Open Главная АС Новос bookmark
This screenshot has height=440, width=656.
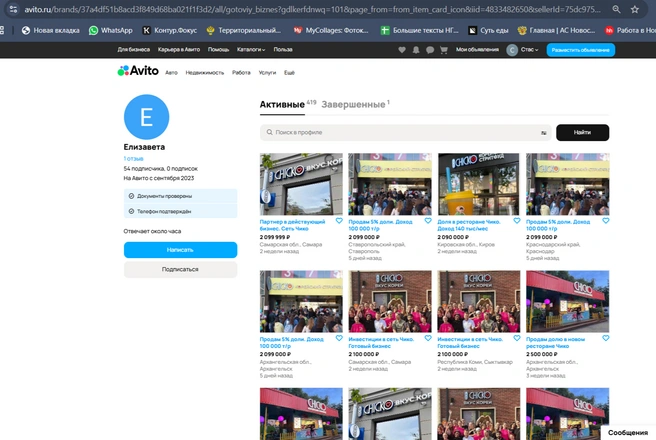[x=556, y=30]
